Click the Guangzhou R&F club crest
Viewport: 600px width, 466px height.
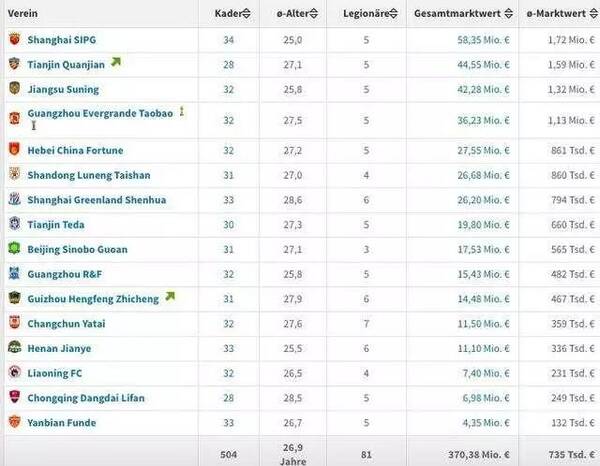[x=14, y=273]
